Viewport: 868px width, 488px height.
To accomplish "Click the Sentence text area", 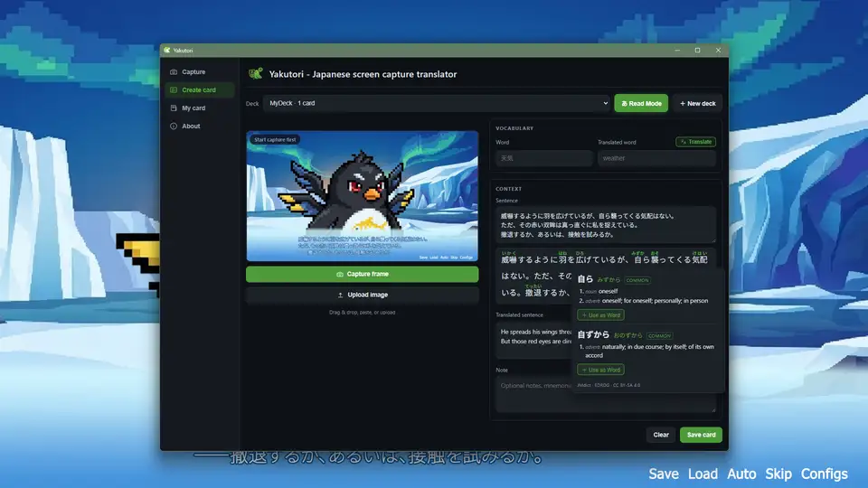I will [x=606, y=225].
